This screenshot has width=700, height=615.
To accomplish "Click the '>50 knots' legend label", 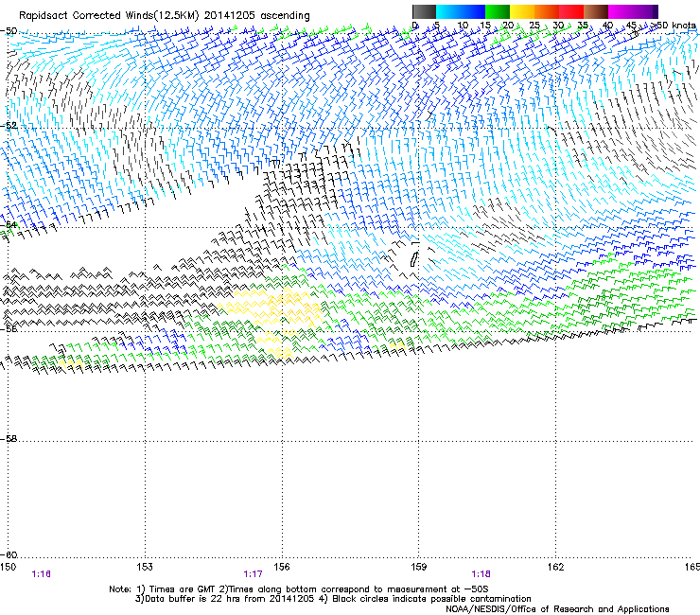I will (x=673, y=26).
